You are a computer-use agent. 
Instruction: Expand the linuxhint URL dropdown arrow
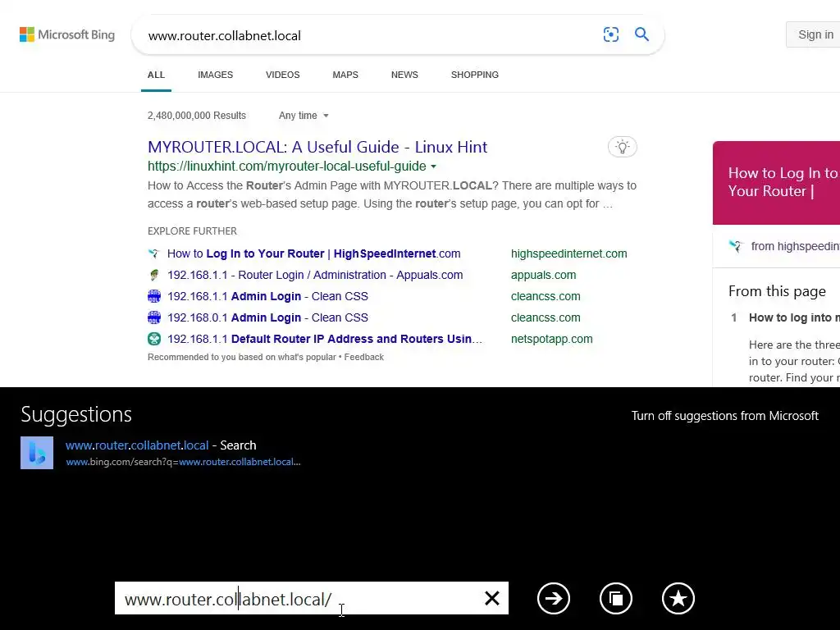point(433,167)
